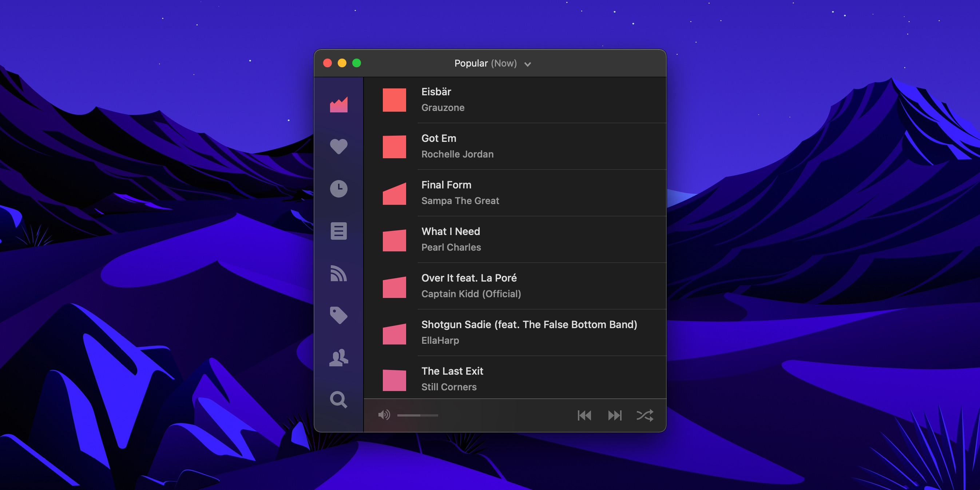Mute audio with the speaker icon
This screenshot has width=980, height=490.
coord(384,415)
